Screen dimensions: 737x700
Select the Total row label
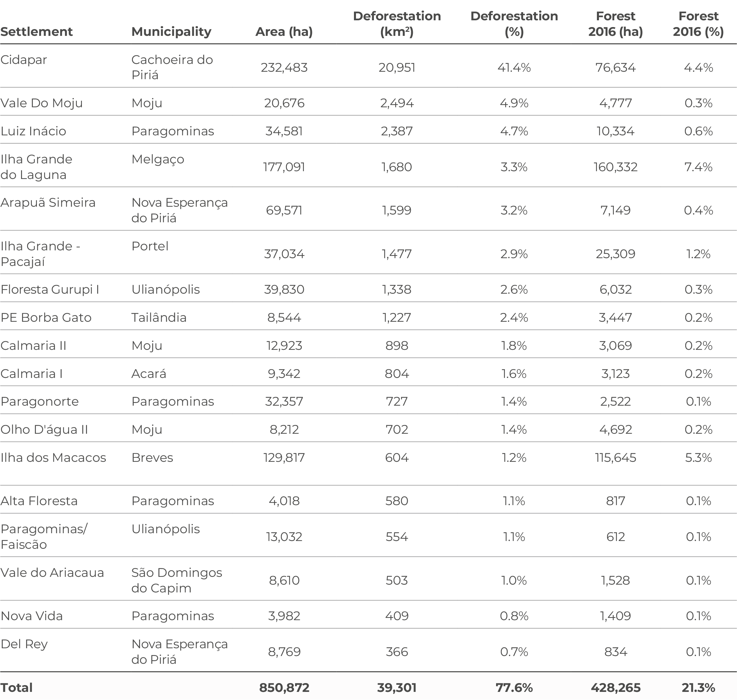click(x=17, y=687)
